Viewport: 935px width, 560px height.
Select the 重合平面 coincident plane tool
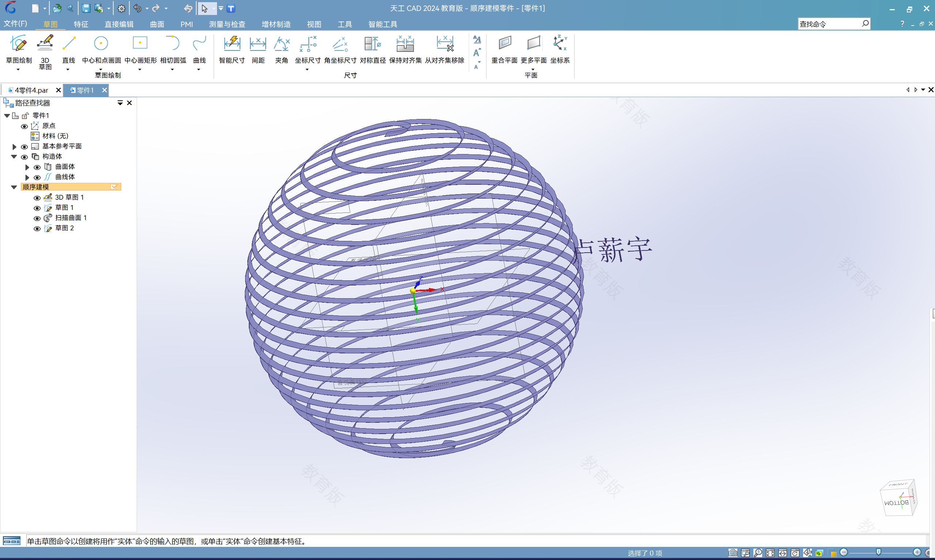505,49
